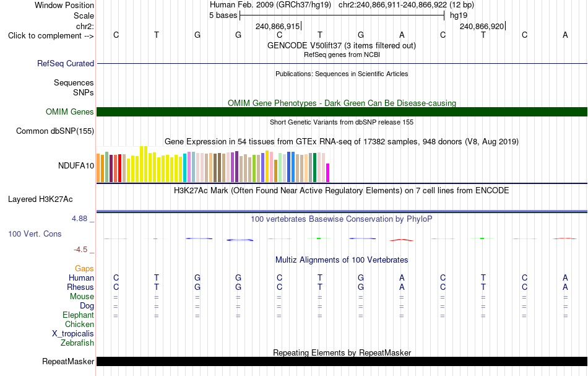Click the bright red GTEx expression bar
588x376 pixels.
119,168
